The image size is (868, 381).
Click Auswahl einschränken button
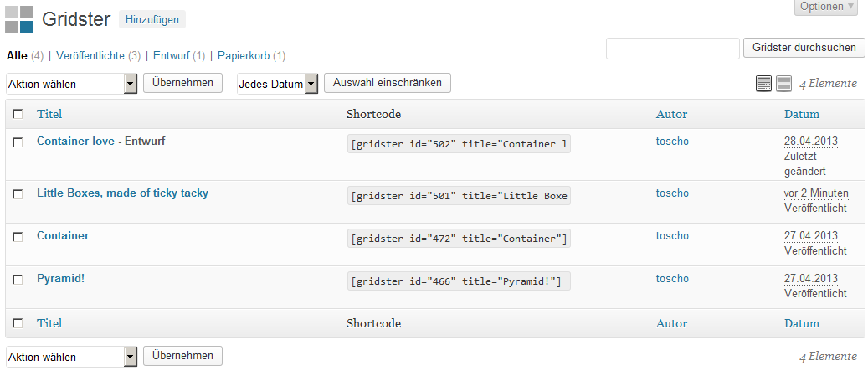click(x=388, y=83)
